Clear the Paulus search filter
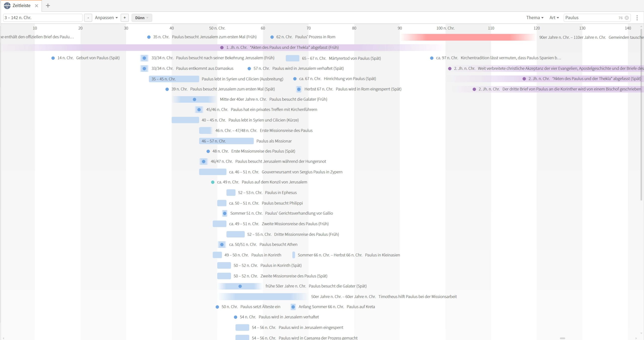Image resolution: width=644 pixels, height=340 pixels. tap(627, 18)
